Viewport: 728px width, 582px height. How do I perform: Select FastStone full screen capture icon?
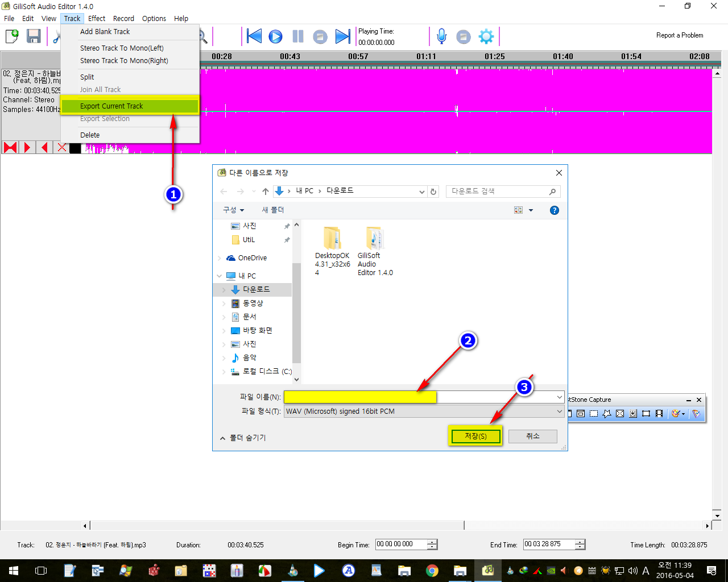[x=620, y=414]
